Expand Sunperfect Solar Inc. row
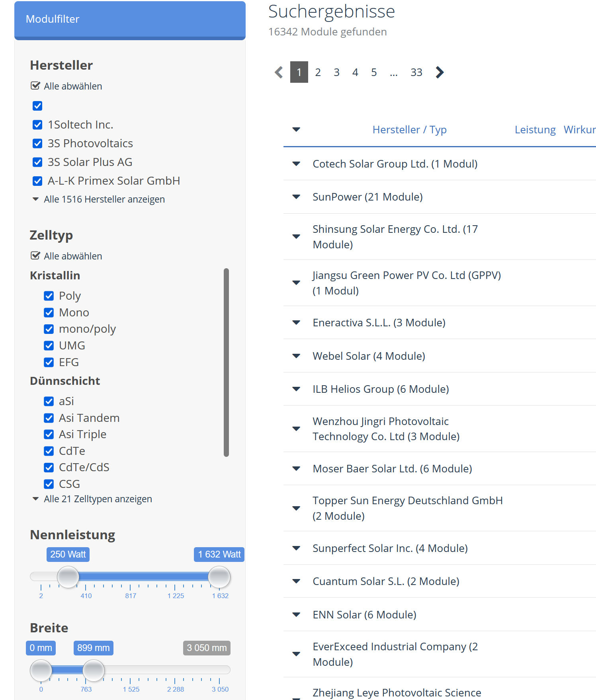 pos(296,548)
